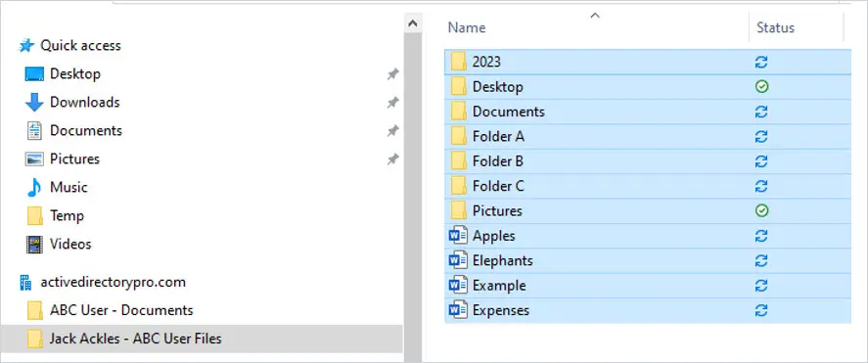Screen dimensions: 868x363
Task: Click the sync status icon for Folder C
Action: click(761, 187)
